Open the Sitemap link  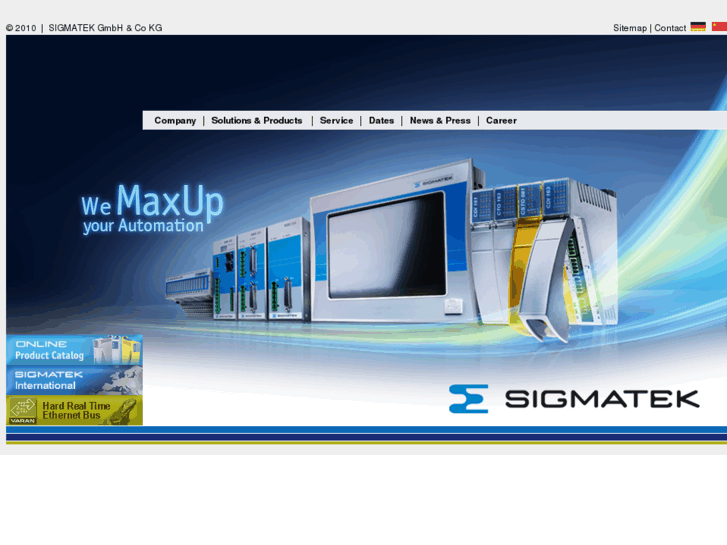coord(630,28)
